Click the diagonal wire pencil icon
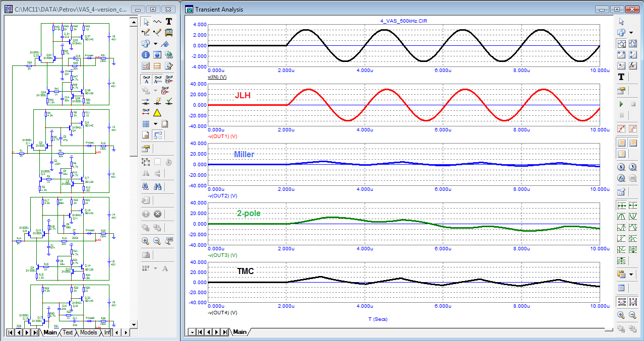Viewport: 644px width, 341px height. coord(157,32)
